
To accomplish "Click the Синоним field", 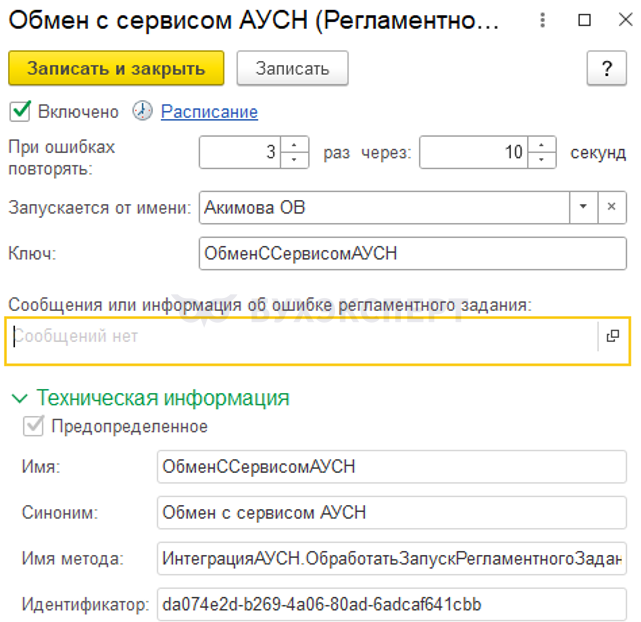I will point(392,512).
